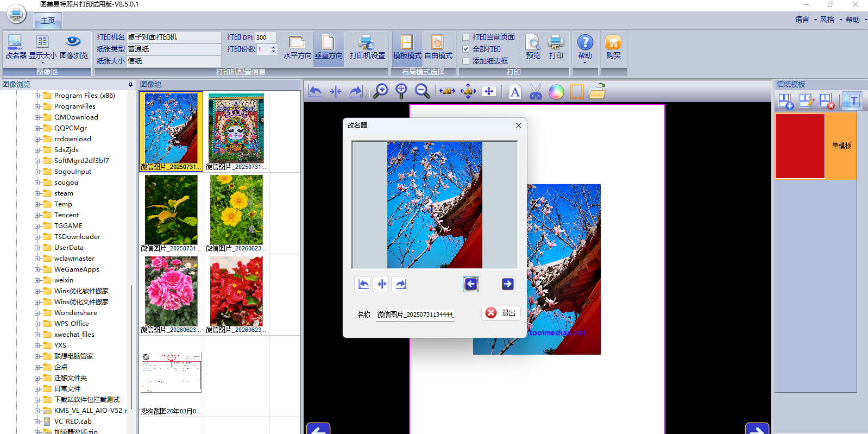The height and width of the screenshot is (434, 868).
Task: Click the T text icon in template panel
Action: [853, 101]
